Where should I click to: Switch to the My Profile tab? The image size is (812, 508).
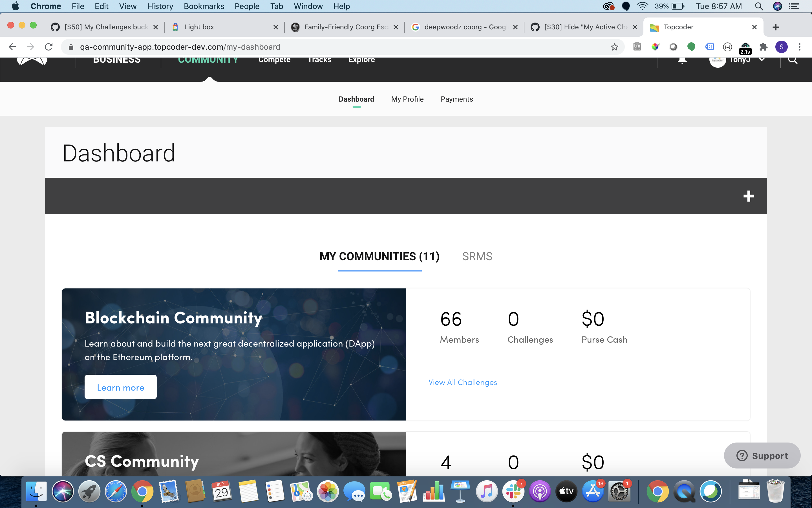click(x=407, y=99)
